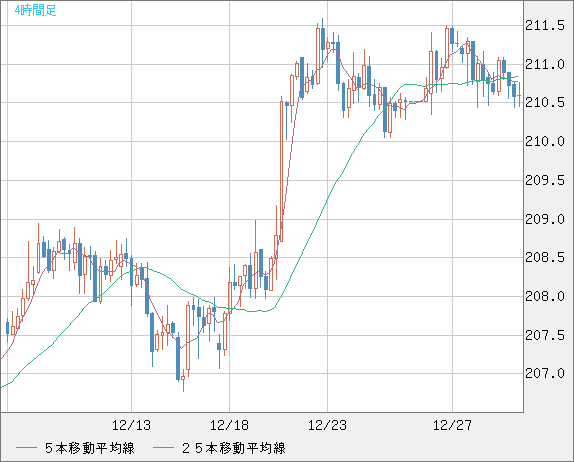
Task: Click the 12/27 date label
Action: pyautogui.click(x=452, y=425)
